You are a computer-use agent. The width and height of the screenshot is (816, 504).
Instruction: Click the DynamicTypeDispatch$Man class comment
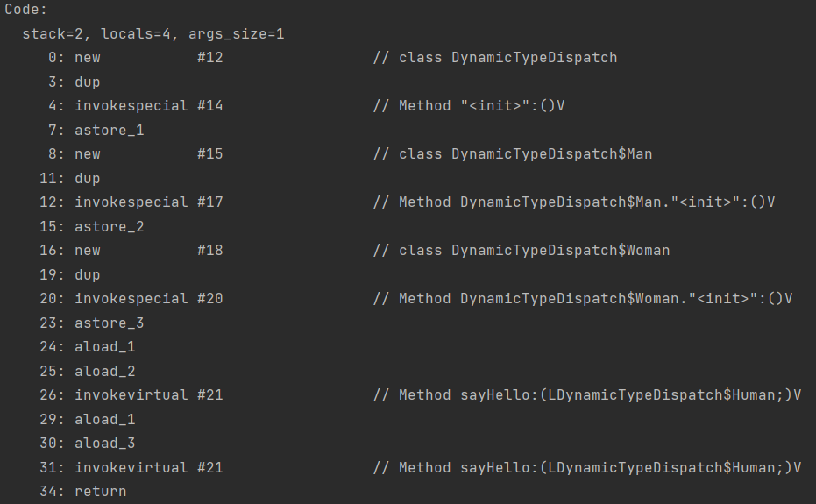coord(513,154)
